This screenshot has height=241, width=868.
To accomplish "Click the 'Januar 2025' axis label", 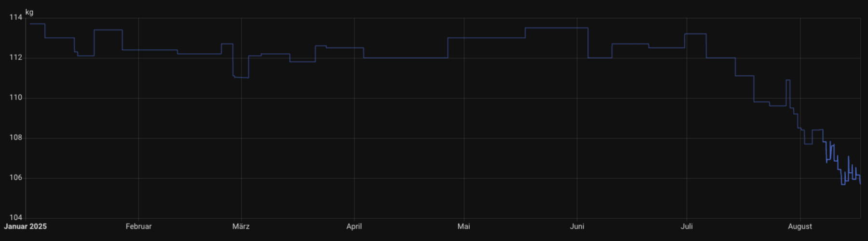I will (x=25, y=226).
